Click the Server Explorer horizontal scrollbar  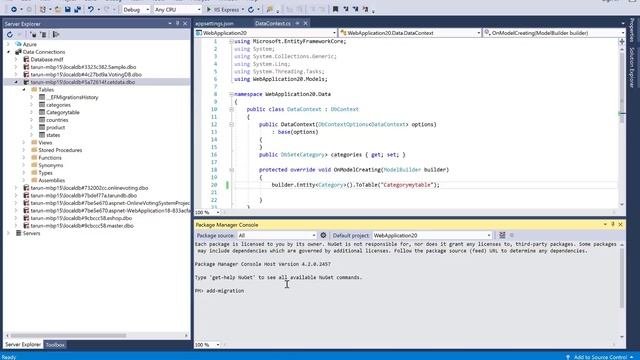tap(69, 336)
